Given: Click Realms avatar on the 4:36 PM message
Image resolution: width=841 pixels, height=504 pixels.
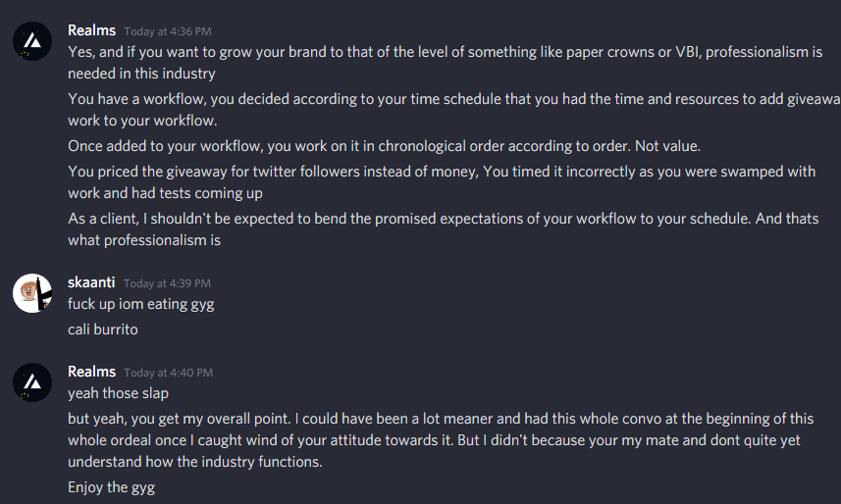Looking at the screenshot, I should [32, 40].
